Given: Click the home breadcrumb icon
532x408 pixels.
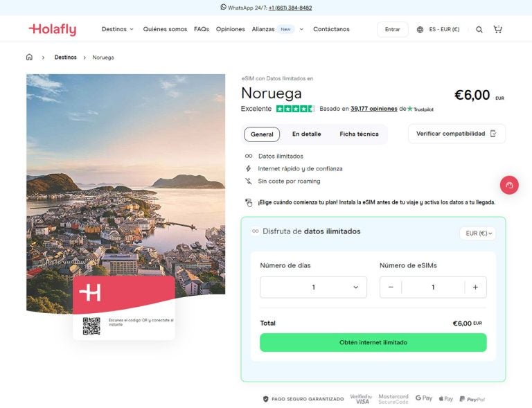Looking at the screenshot, I should point(29,57).
